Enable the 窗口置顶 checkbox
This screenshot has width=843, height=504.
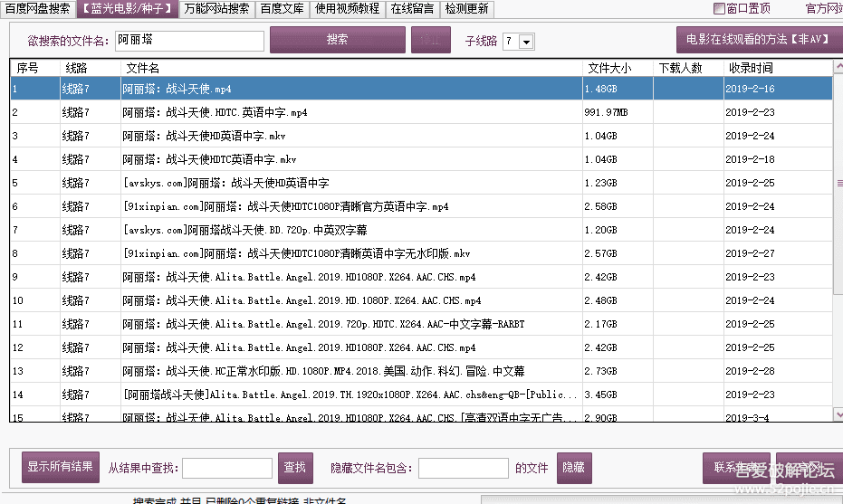coord(720,9)
